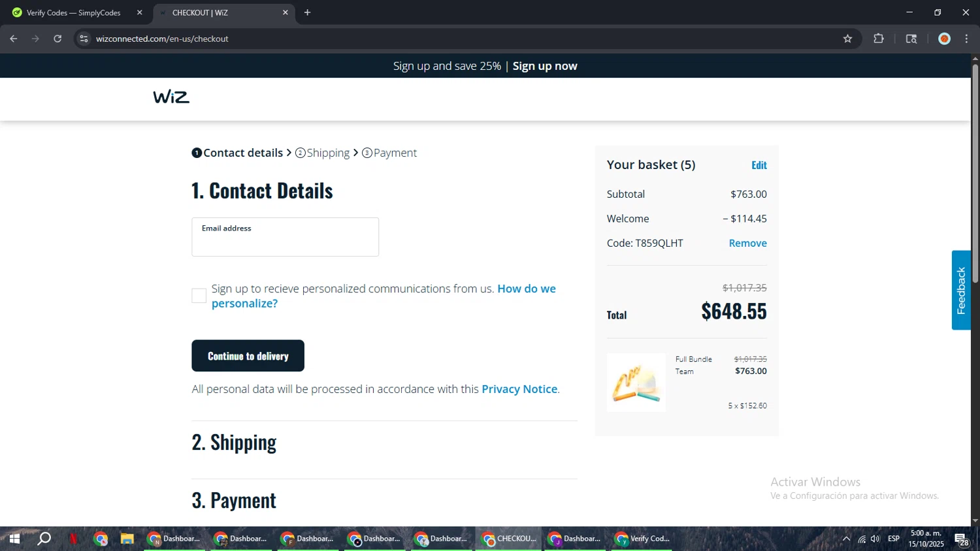This screenshot has height=551, width=980.
Task: Reload the checkout page
Action: (57, 39)
